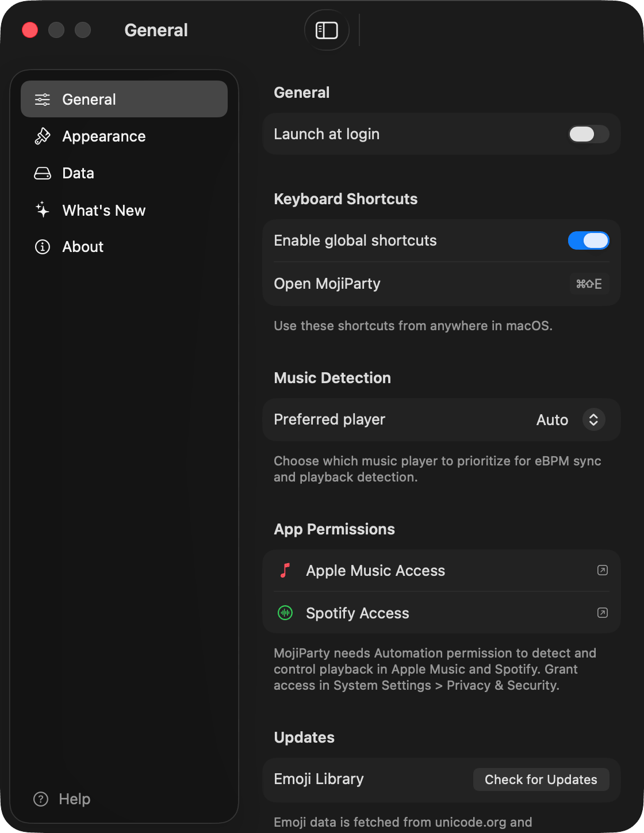Click the Updates heading

(x=304, y=738)
